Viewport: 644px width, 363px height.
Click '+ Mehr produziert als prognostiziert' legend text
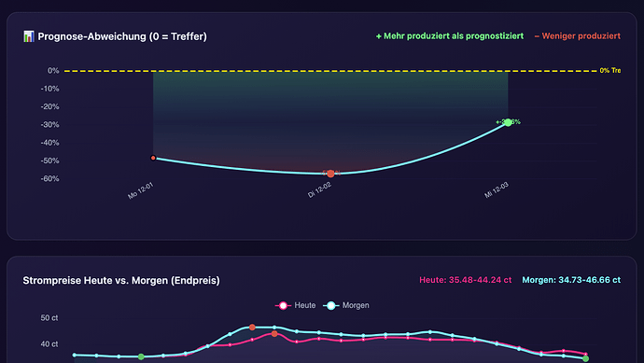[450, 36]
